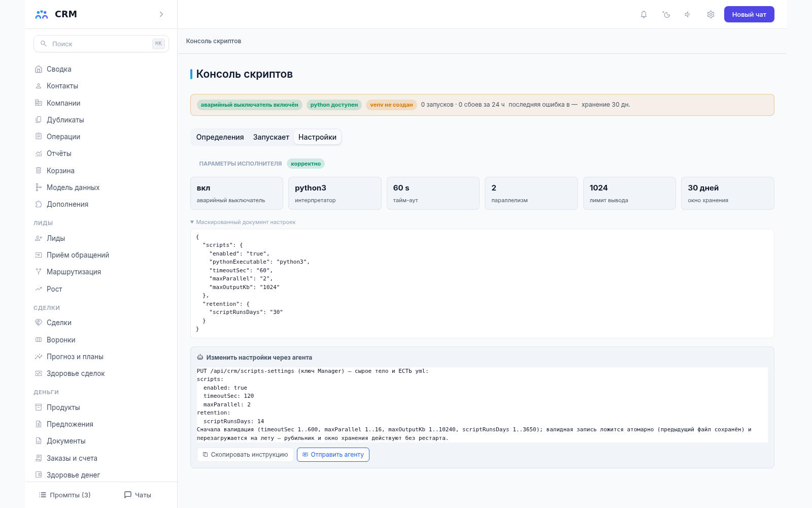Click 0 запусков · 0 сбоев status text
This screenshot has width=812, height=508.
463,105
